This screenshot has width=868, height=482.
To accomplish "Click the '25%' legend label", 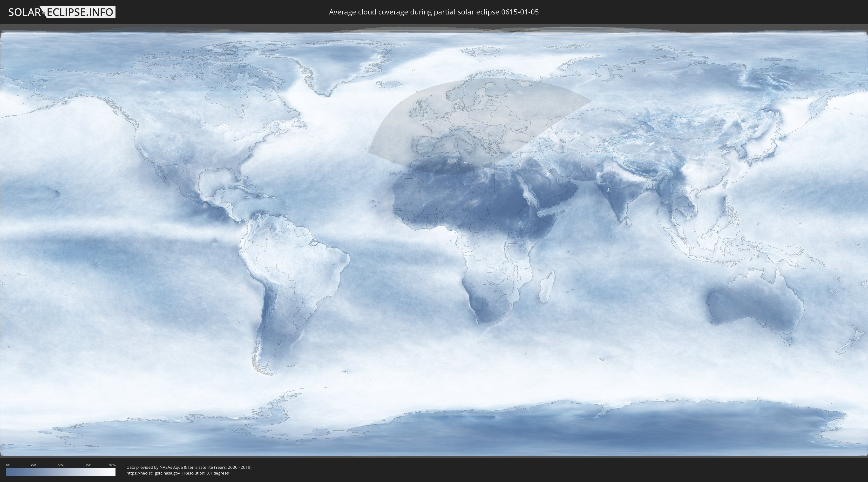I will 33,465.
